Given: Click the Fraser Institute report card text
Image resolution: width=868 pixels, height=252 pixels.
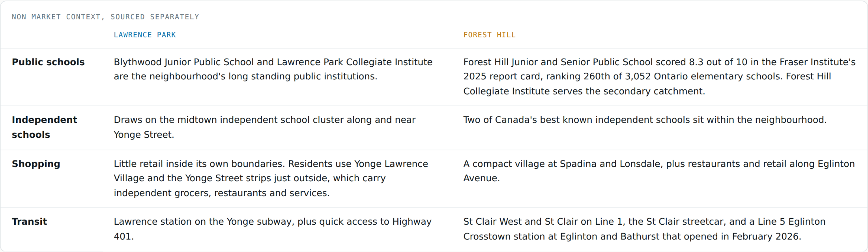Looking at the screenshot, I should [659, 69].
